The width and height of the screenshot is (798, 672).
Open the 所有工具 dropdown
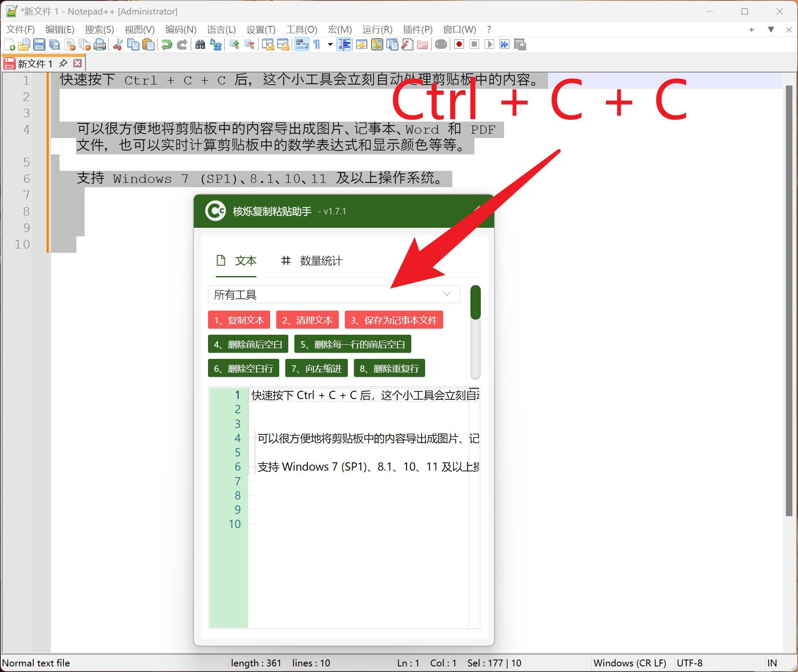334,294
